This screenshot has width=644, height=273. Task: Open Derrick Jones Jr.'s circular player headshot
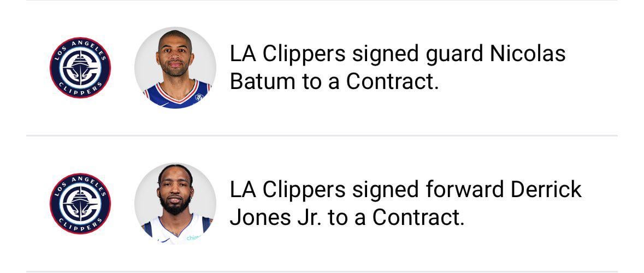(175, 204)
